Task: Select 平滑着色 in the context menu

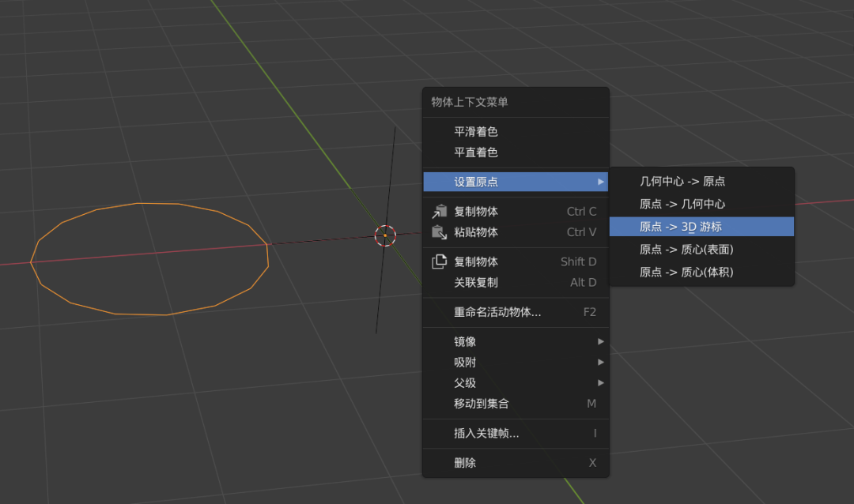Action: 516,132
